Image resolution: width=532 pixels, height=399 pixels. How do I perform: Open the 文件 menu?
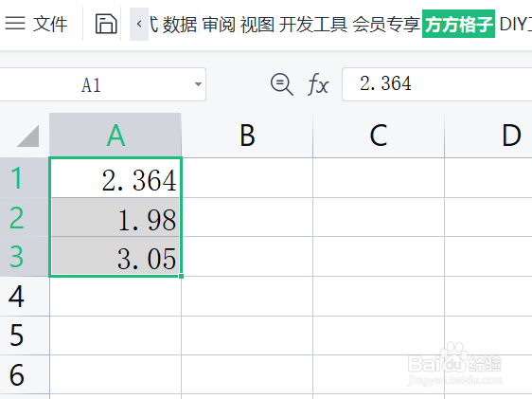pyautogui.click(x=50, y=24)
